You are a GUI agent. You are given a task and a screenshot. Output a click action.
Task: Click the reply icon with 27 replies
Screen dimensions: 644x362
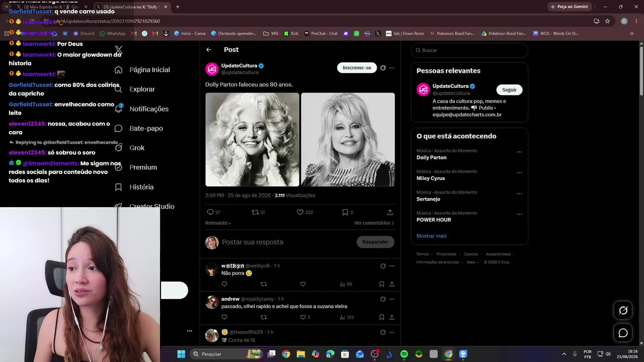(x=210, y=212)
